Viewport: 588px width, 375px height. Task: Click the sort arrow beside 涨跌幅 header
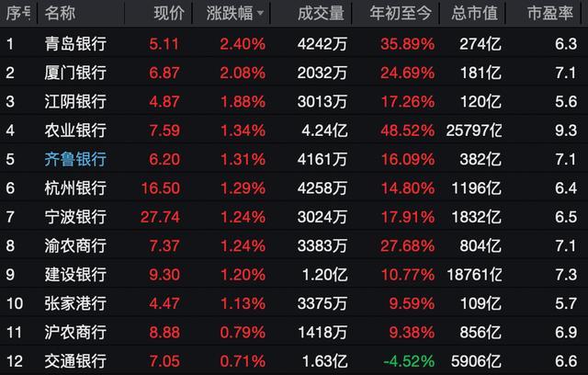point(261,14)
